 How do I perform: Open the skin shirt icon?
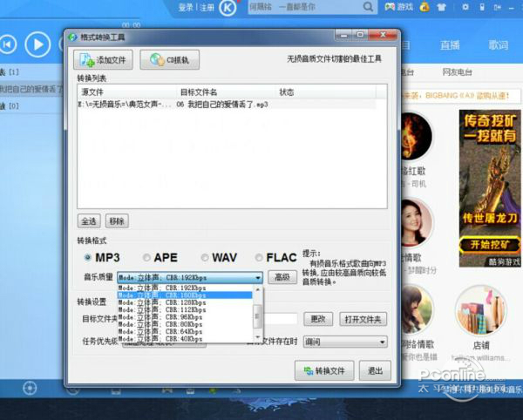click(x=442, y=7)
